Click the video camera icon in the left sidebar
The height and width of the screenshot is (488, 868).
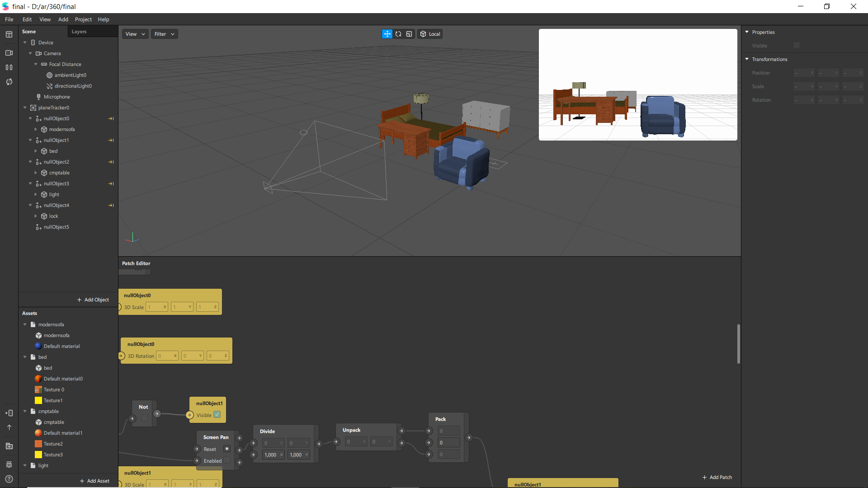tap(9, 53)
